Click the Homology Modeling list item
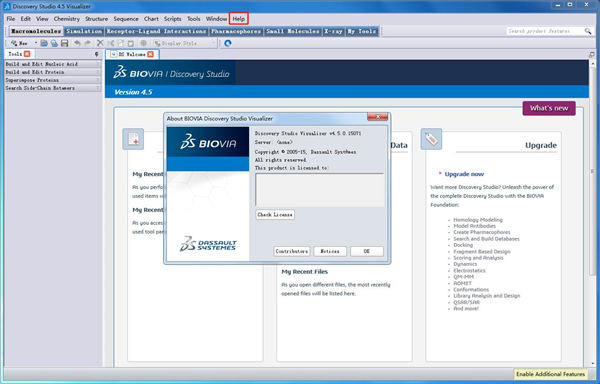This screenshot has height=384, width=600. (478, 220)
